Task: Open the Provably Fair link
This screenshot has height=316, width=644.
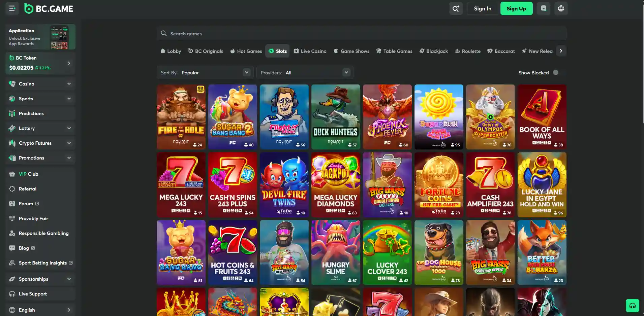Action: pyautogui.click(x=33, y=218)
